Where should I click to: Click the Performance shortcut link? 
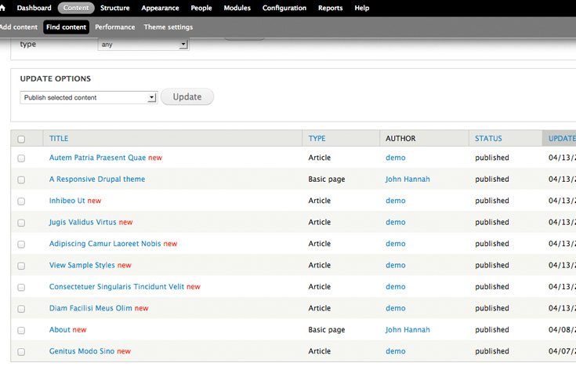[x=114, y=27]
